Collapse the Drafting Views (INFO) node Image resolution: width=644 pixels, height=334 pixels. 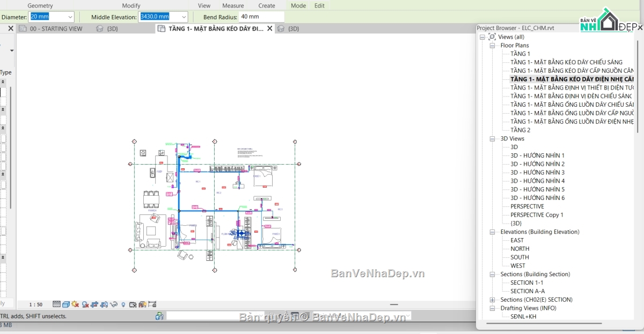point(492,308)
